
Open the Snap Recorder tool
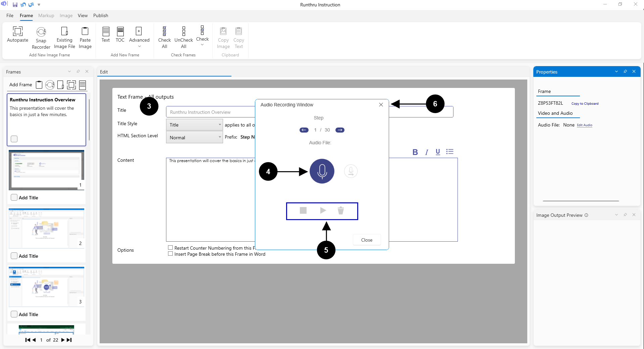(x=41, y=32)
